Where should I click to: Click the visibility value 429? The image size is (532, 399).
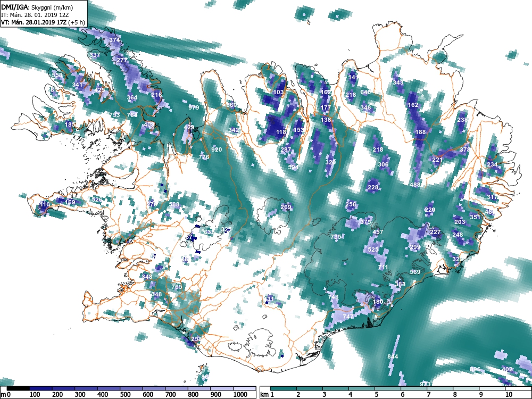click(x=189, y=127)
